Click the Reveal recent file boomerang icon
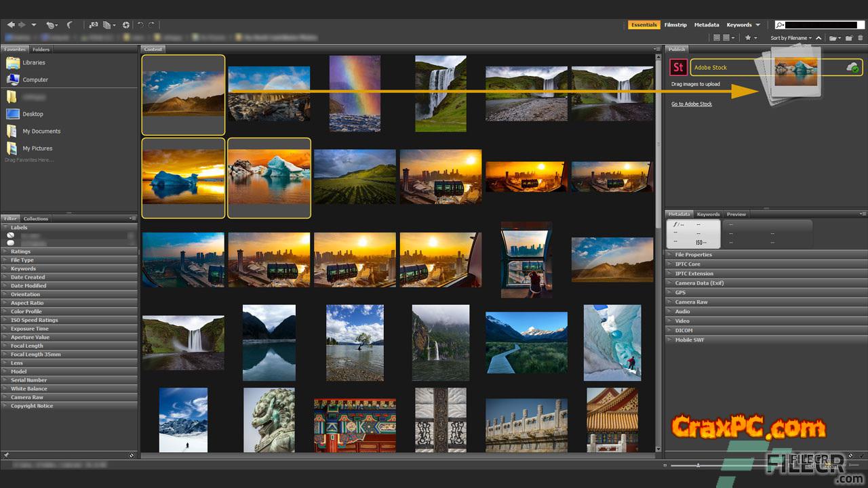This screenshot has width=868, height=488. [70, 25]
